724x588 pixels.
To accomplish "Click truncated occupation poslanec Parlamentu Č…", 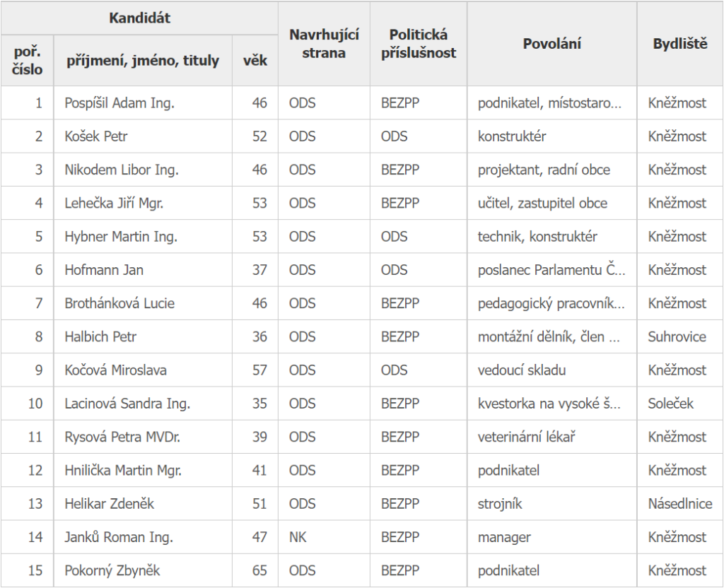I will coord(551,269).
